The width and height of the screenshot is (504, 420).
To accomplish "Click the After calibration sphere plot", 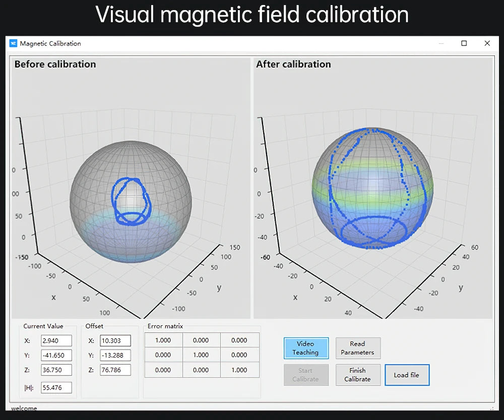I will click(x=372, y=189).
